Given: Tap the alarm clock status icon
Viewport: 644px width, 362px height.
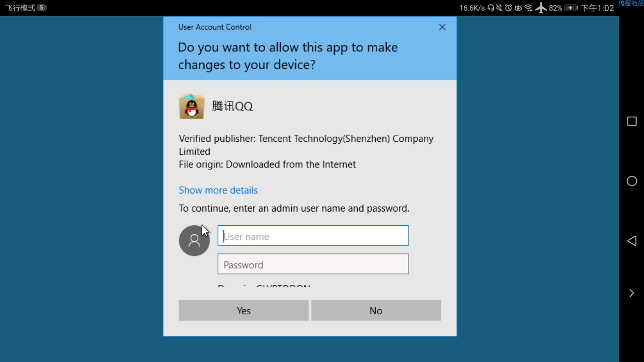Looking at the screenshot, I should pyautogui.click(x=508, y=8).
